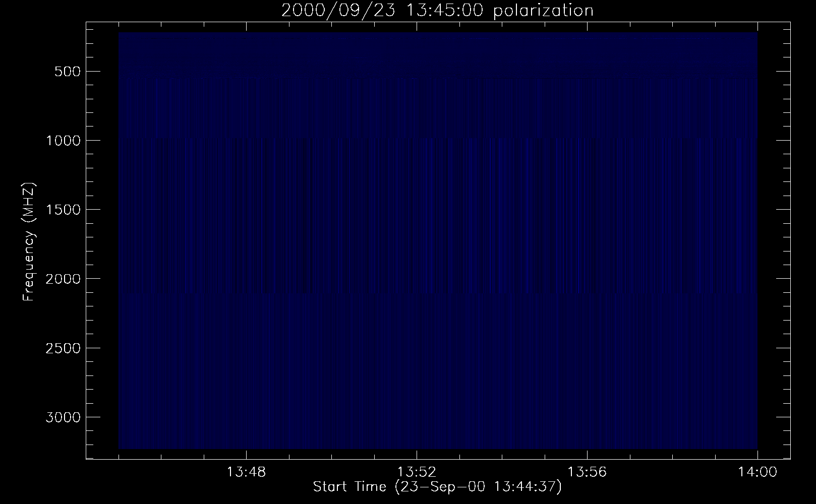Click the 1000 frequency tick label

[x=63, y=141]
